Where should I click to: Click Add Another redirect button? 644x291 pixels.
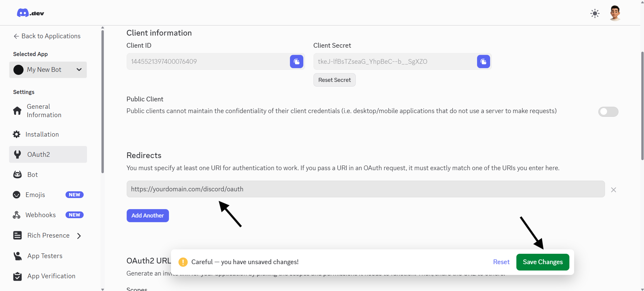(147, 215)
